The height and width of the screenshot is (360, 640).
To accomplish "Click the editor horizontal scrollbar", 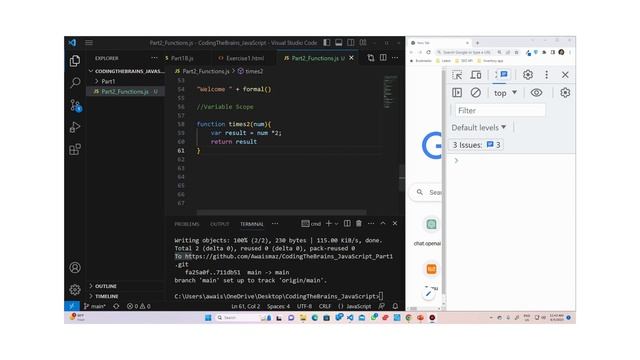I will (x=281, y=212).
